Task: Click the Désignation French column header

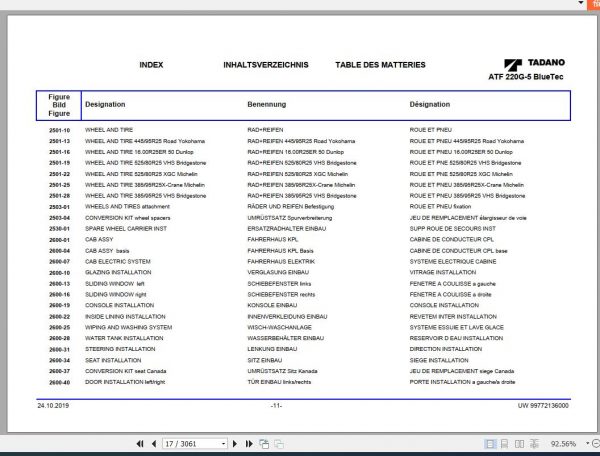Action: (x=430, y=104)
